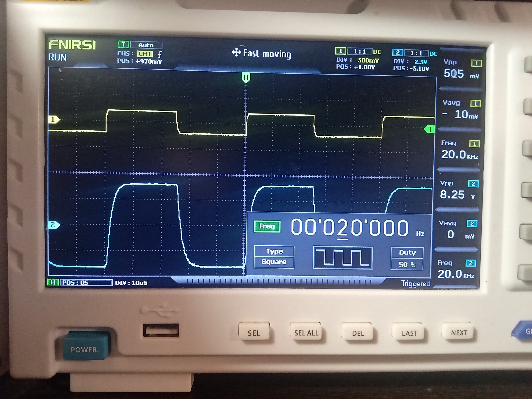Click the Fast moving cross arrows icon
The width and height of the screenshot is (532, 399).
[236, 52]
